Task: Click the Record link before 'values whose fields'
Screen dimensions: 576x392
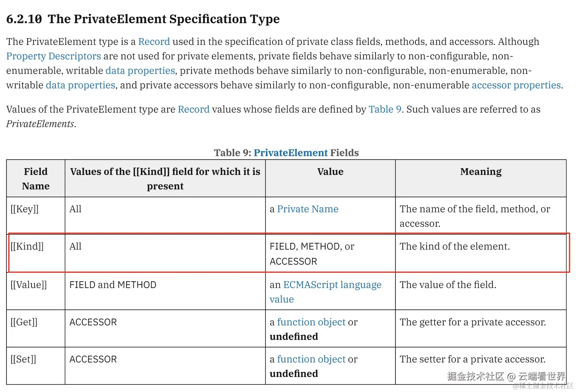Action: [x=194, y=109]
